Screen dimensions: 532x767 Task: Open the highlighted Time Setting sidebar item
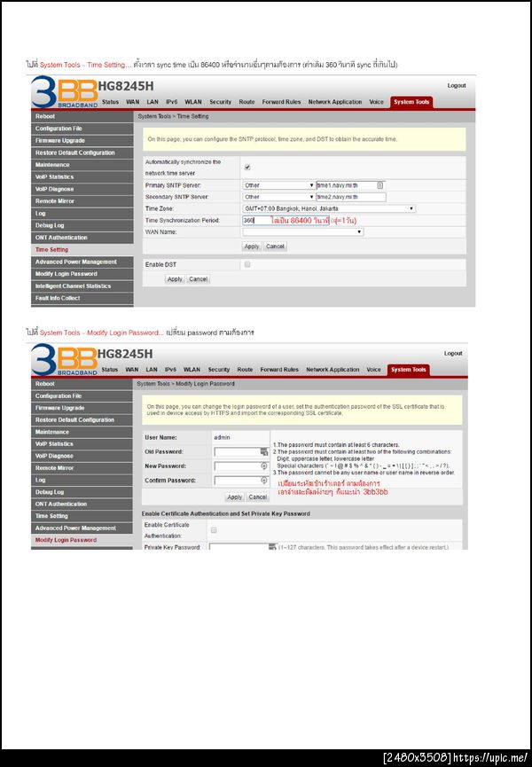click(x=82, y=249)
